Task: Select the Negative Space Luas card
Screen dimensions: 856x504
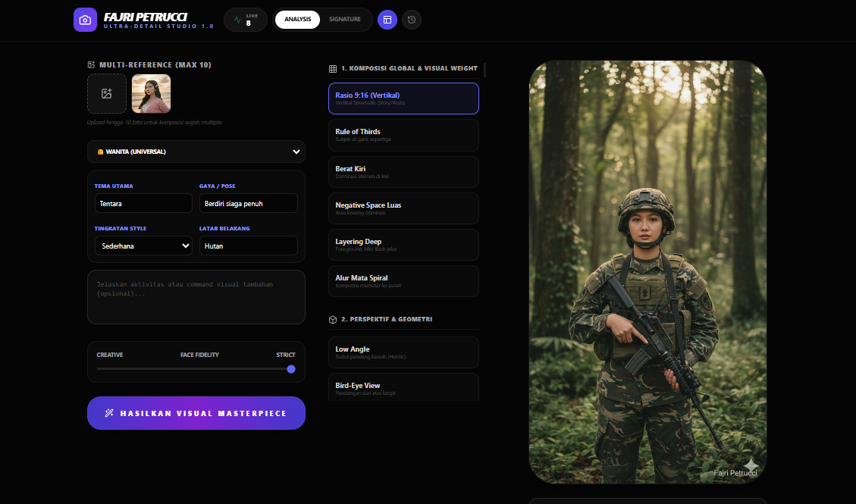Action: (403, 208)
